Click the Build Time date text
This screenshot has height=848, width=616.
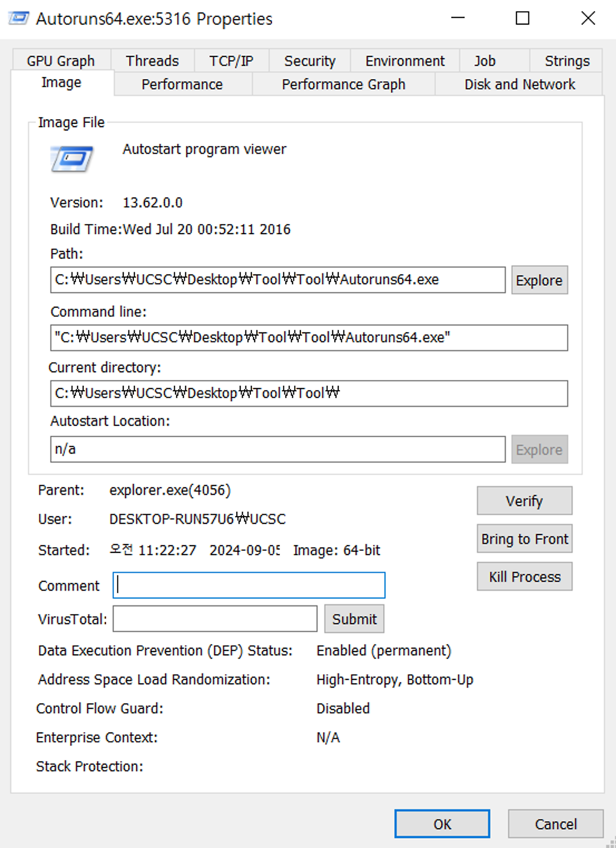coord(206,229)
